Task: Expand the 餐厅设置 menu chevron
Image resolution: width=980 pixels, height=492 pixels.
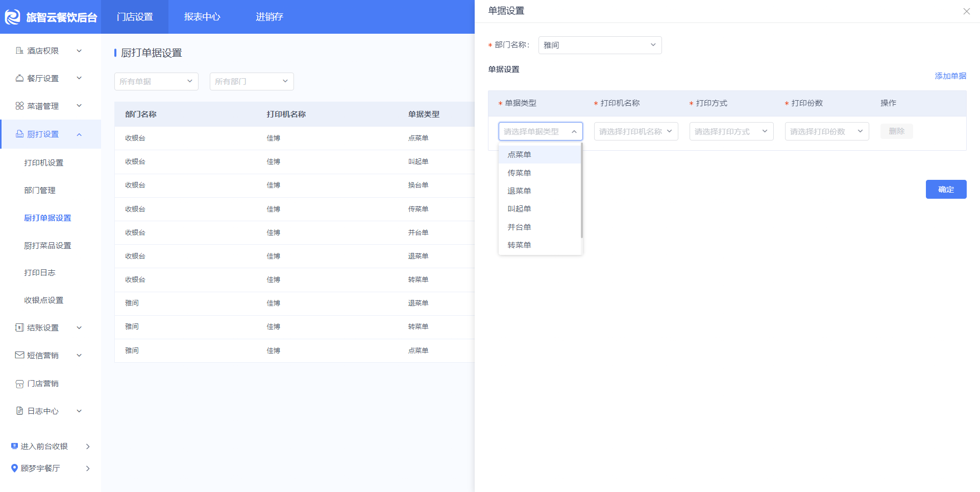Action: click(x=79, y=78)
